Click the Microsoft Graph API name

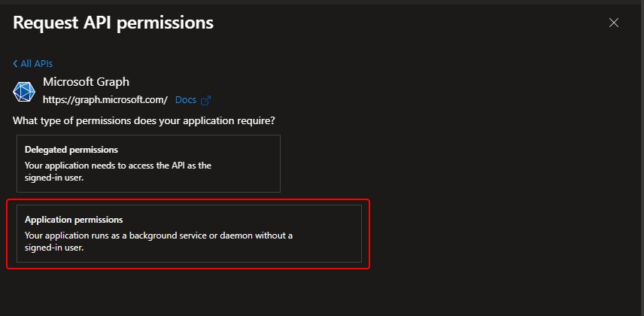(x=87, y=82)
